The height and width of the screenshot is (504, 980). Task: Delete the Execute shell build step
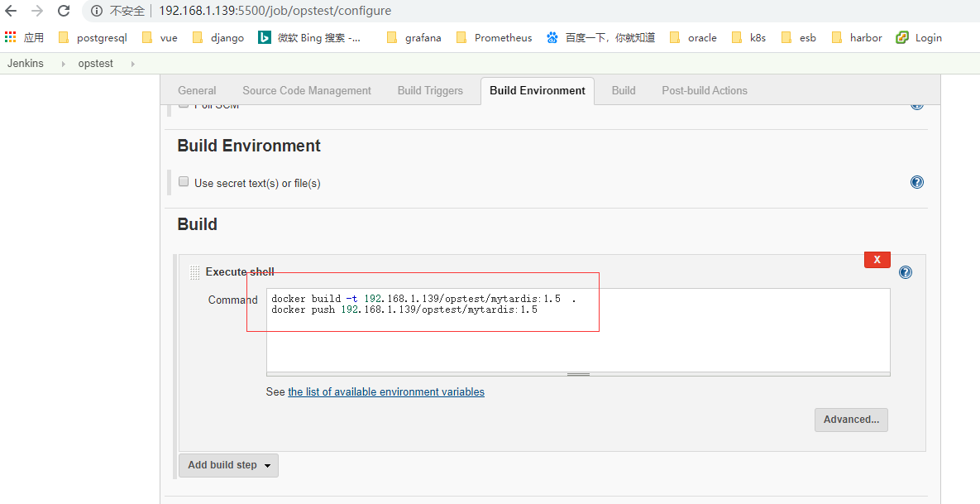[x=877, y=260]
